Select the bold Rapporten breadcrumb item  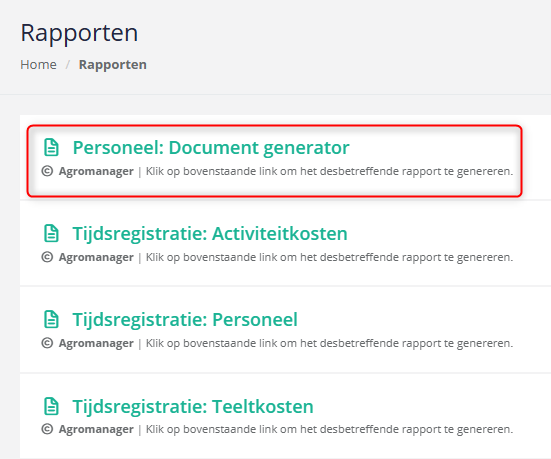click(x=112, y=65)
